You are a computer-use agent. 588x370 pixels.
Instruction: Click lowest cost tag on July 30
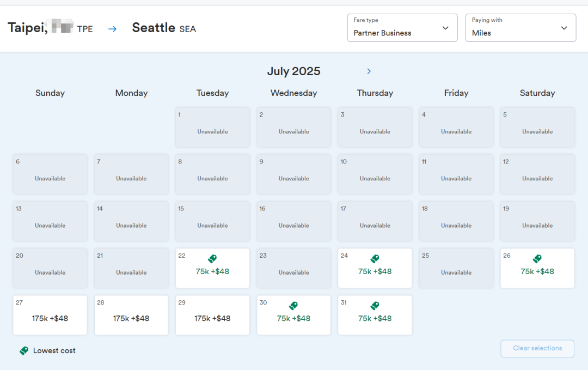(x=293, y=306)
